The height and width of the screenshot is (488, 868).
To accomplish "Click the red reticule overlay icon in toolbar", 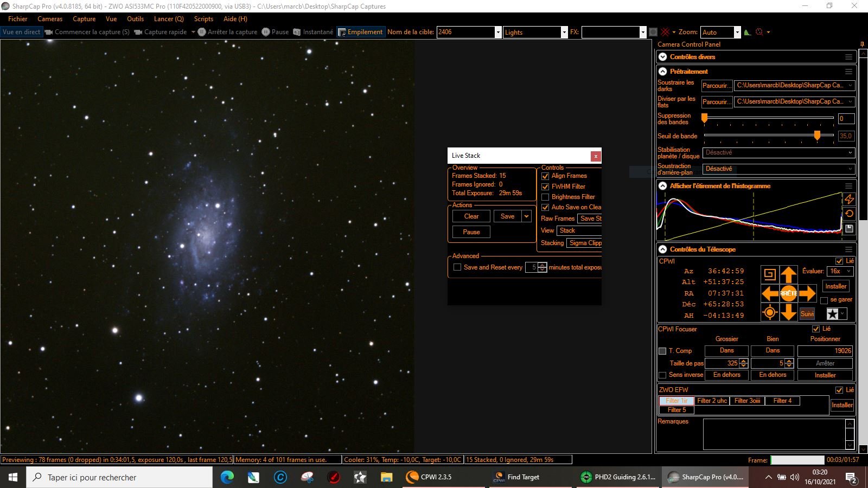I will point(665,32).
